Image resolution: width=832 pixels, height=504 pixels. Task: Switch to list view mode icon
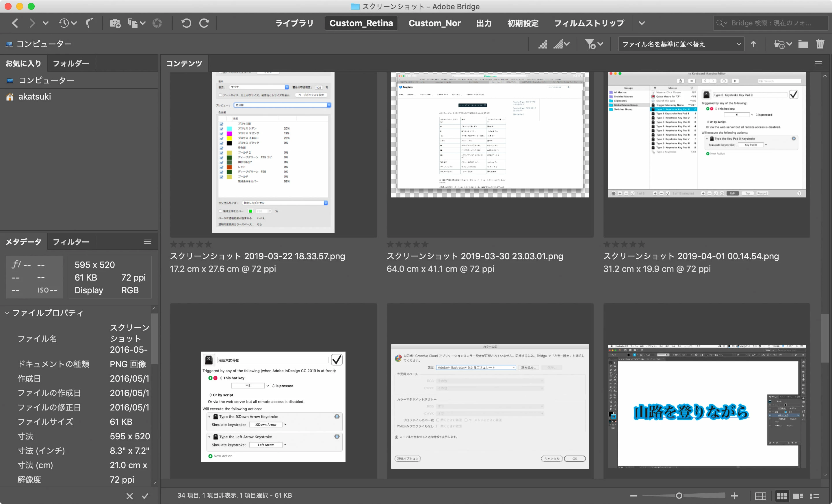pyautogui.click(x=815, y=496)
